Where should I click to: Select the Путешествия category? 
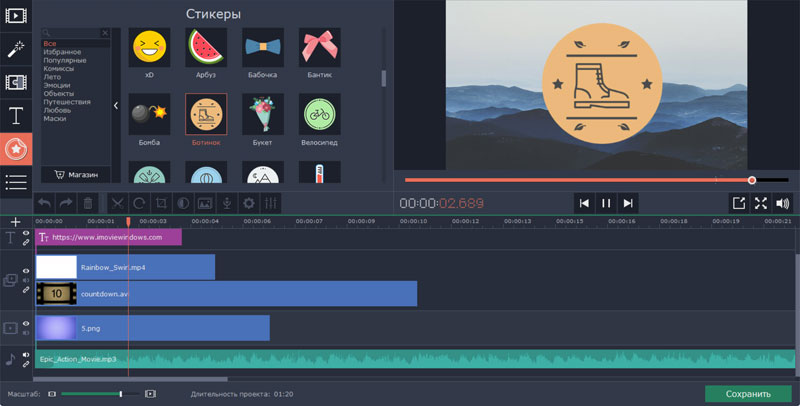click(x=67, y=102)
